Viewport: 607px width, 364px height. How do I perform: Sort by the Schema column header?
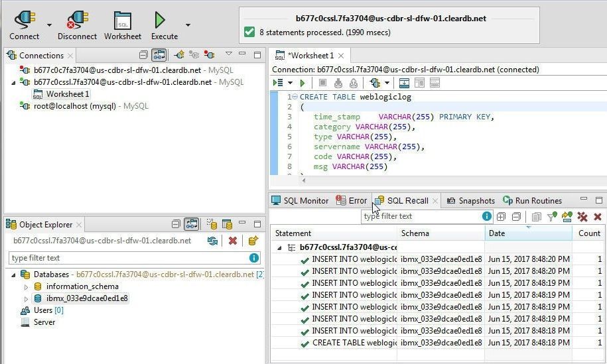pyautogui.click(x=441, y=233)
